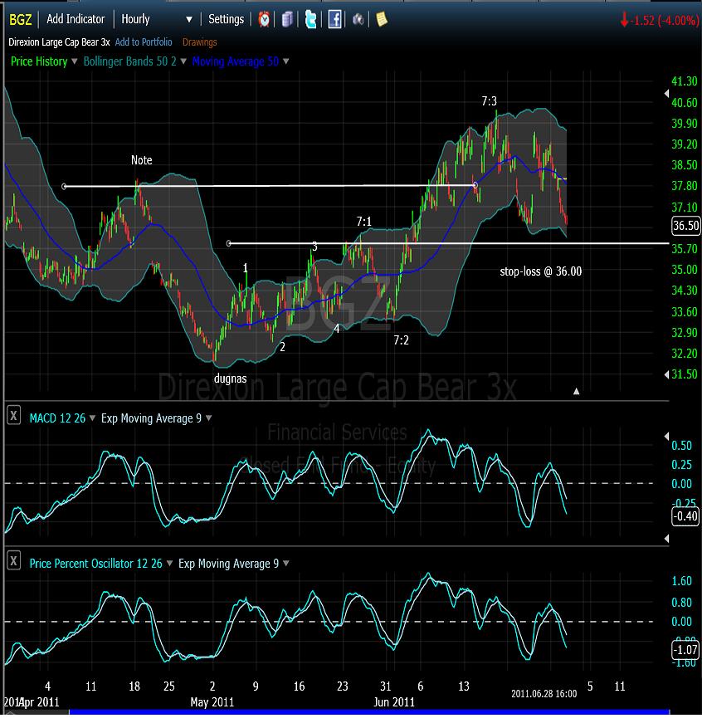
Task: Share chart via Twitter icon
Action: coord(310,19)
